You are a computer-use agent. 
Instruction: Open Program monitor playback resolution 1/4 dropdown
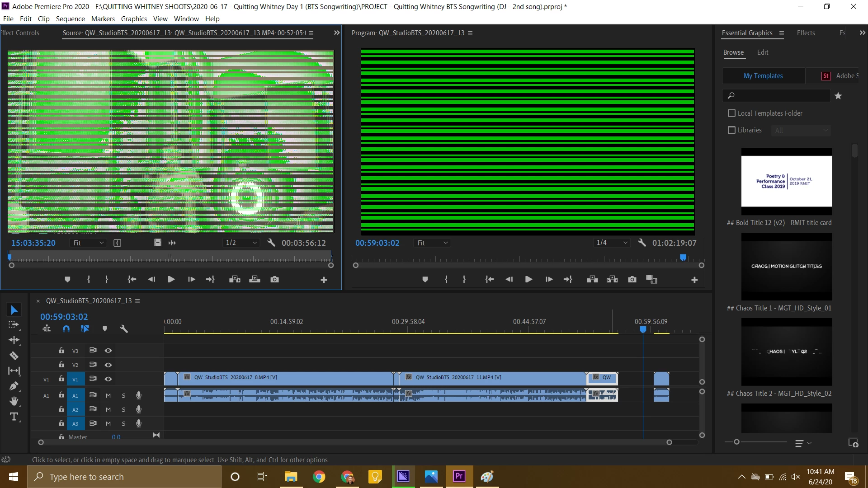[612, 243]
